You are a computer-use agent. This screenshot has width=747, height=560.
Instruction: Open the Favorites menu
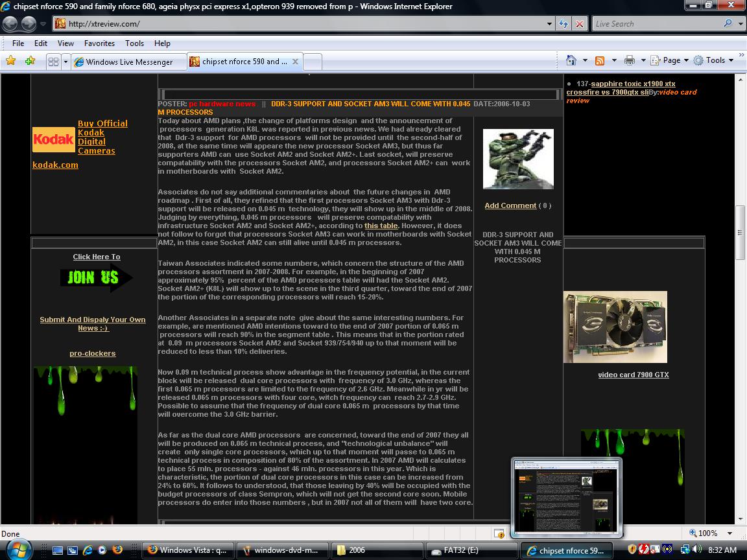[x=99, y=43]
